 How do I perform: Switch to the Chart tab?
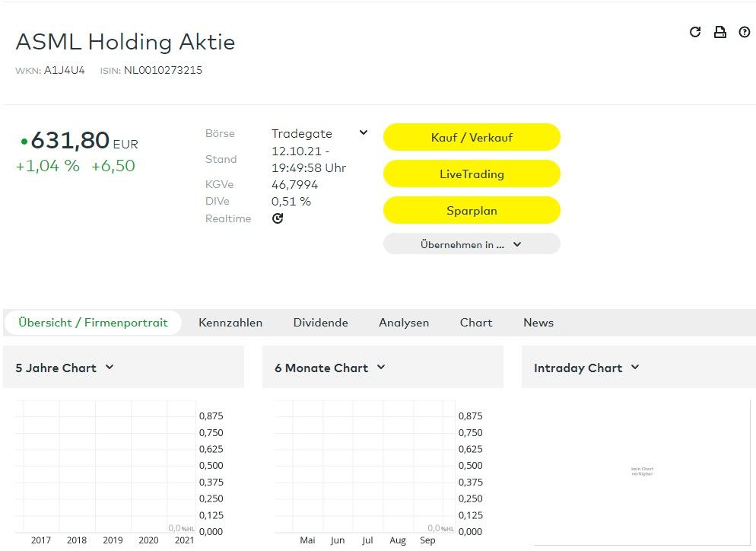click(476, 323)
